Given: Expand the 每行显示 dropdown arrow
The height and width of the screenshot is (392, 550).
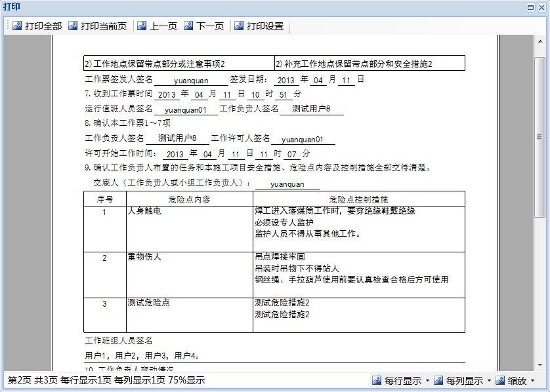Looking at the screenshot, I should pos(427,381).
